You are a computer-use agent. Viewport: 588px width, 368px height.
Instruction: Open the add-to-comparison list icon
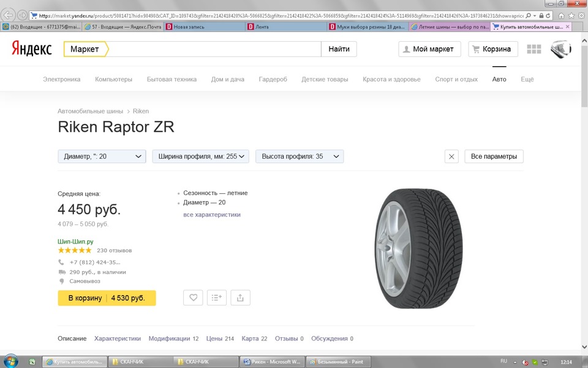tap(216, 297)
